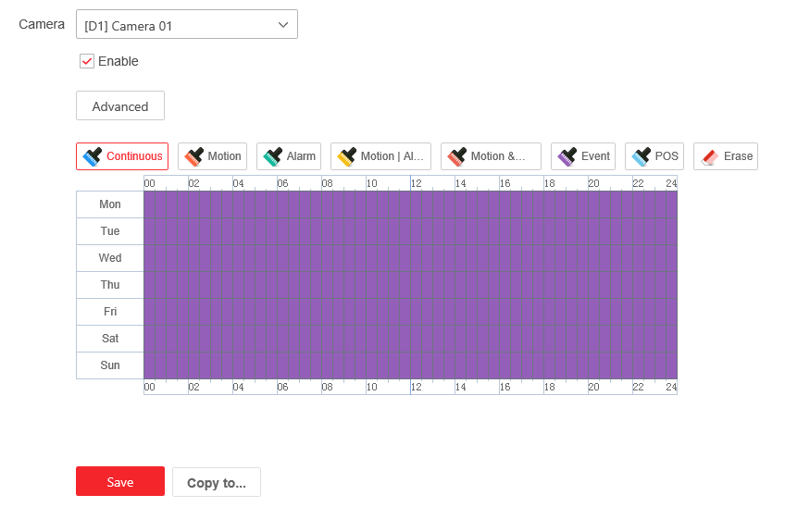Screen dimensions: 810x532
Task: Choose the Alarm recording brush
Action: (289, 156)
